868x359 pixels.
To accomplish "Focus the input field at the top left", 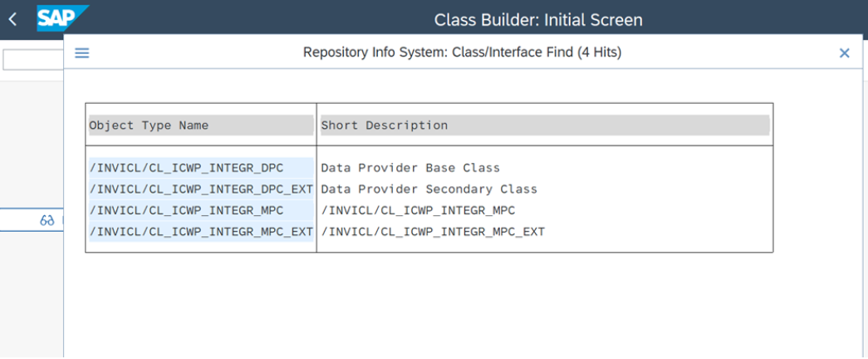I will pyautogui.click(x=32, y=60).
